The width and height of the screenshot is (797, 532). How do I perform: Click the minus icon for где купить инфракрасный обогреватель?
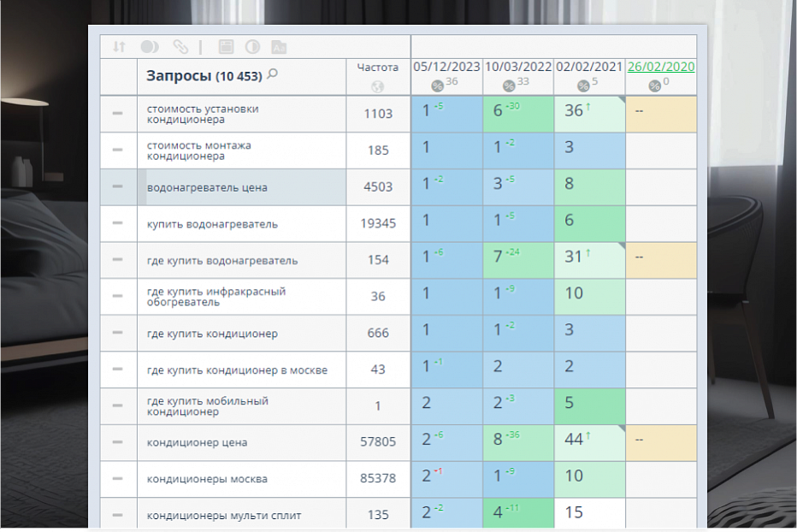pyautogui.click(x=117, y=296)
